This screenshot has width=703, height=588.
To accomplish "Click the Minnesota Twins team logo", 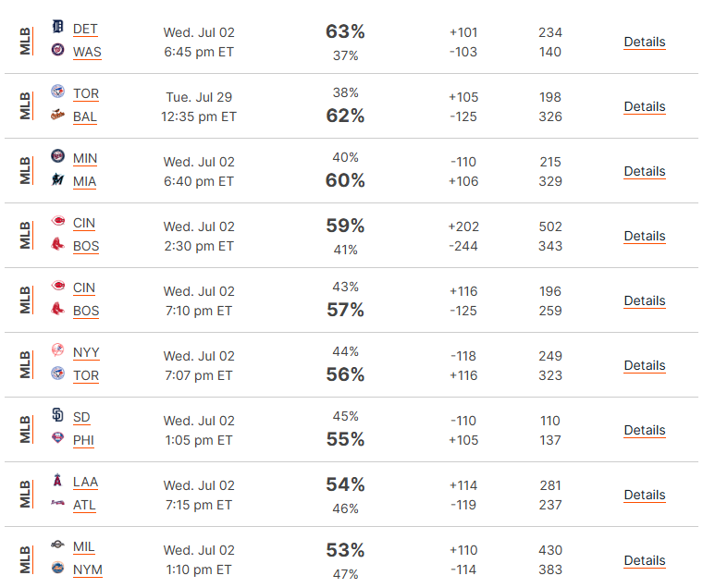I will coord(58,155).
